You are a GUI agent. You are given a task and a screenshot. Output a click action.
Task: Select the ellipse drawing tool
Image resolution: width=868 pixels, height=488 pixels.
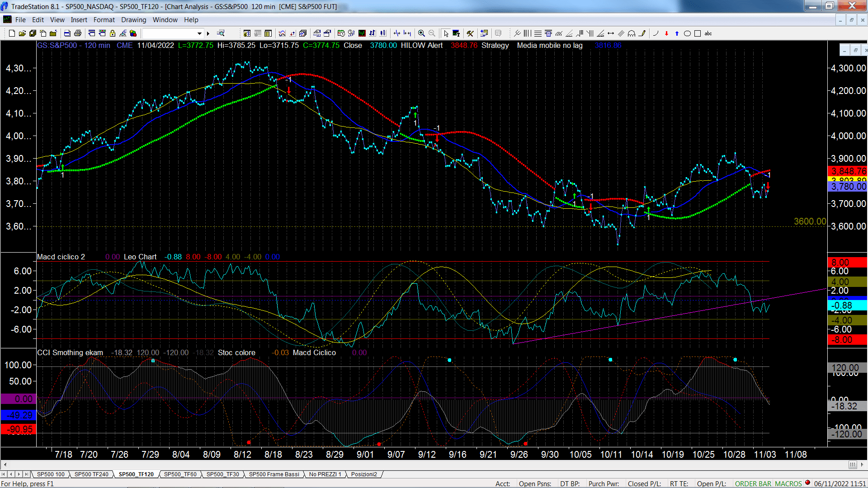pyautogui.click(x=687, y=33)
